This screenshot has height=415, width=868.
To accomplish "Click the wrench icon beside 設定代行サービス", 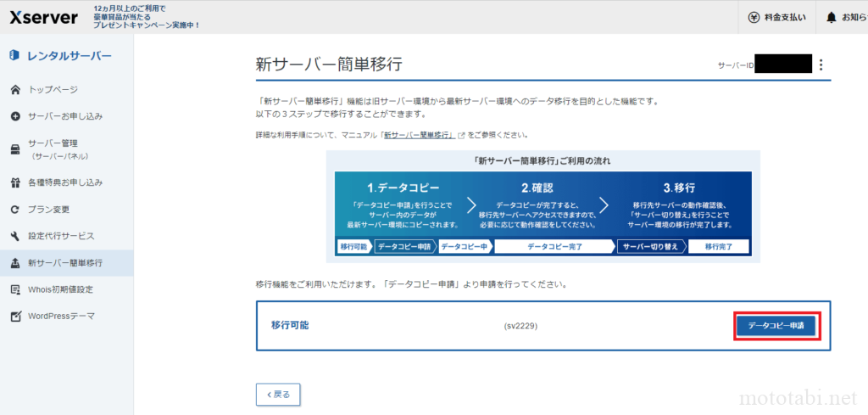I will [15, 236].
